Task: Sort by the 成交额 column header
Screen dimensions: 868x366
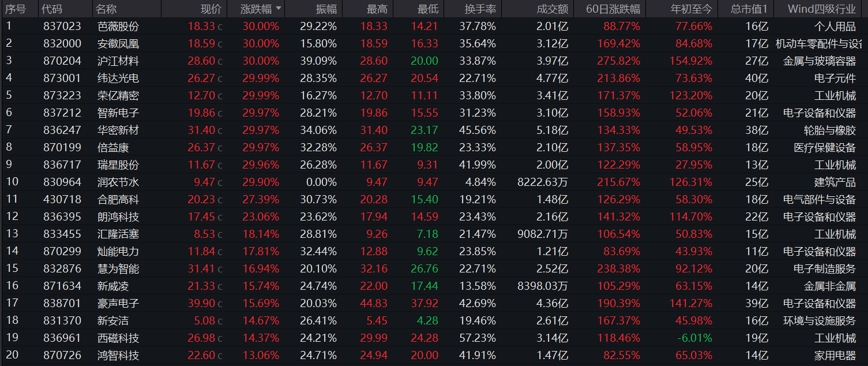Action: tap(553, 9)
